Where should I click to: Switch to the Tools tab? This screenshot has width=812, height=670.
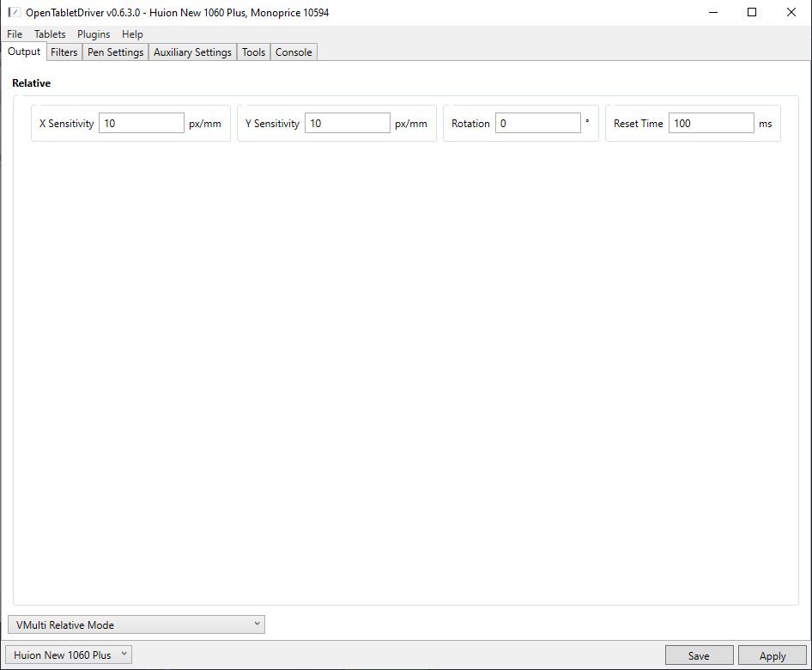point(253,52)
